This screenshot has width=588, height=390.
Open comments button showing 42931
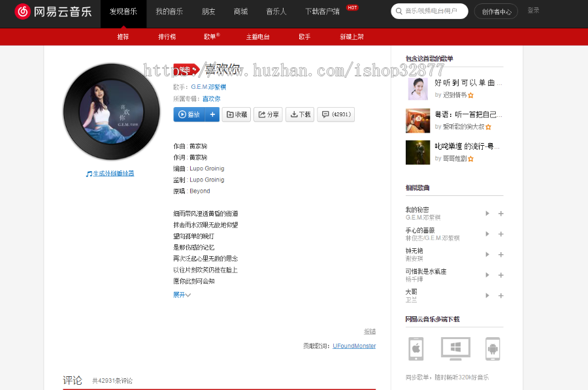pyautogui.click(x=336, y=114)
